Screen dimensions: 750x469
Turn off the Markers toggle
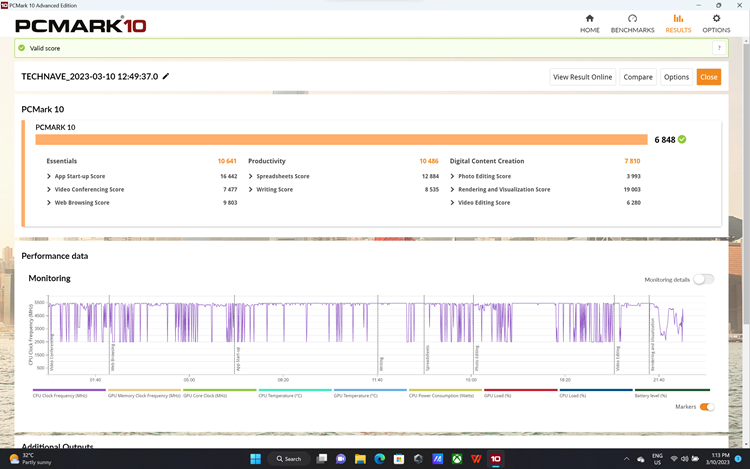(707, 407)
